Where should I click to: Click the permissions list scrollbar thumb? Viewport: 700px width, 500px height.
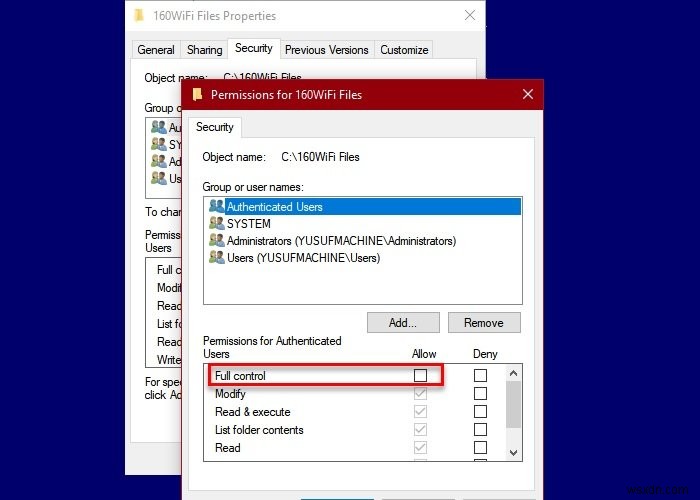tap(513, 404)
